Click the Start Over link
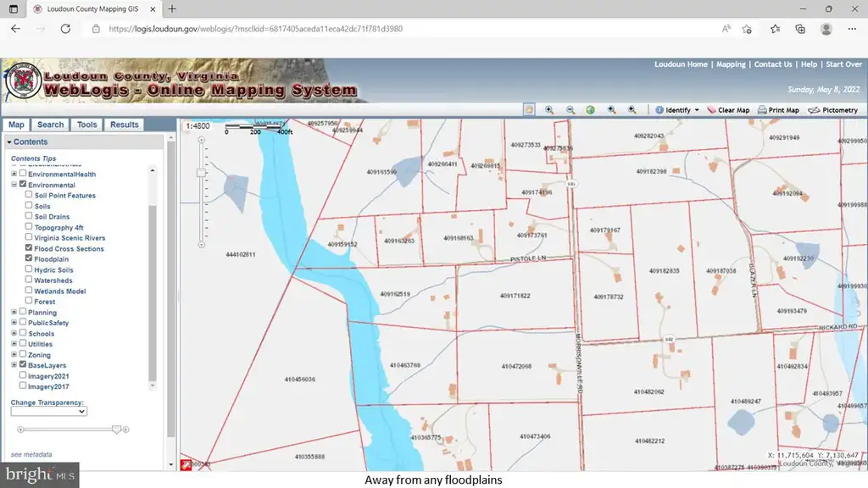The image size is (868, 488). (843, 64)
